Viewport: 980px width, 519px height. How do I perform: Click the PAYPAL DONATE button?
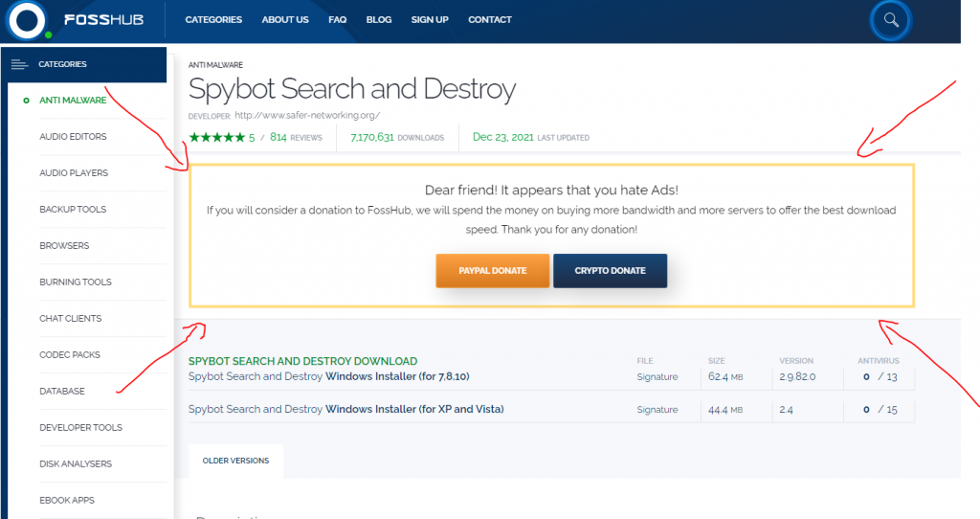pyautogui.click(x=493, y=271)
